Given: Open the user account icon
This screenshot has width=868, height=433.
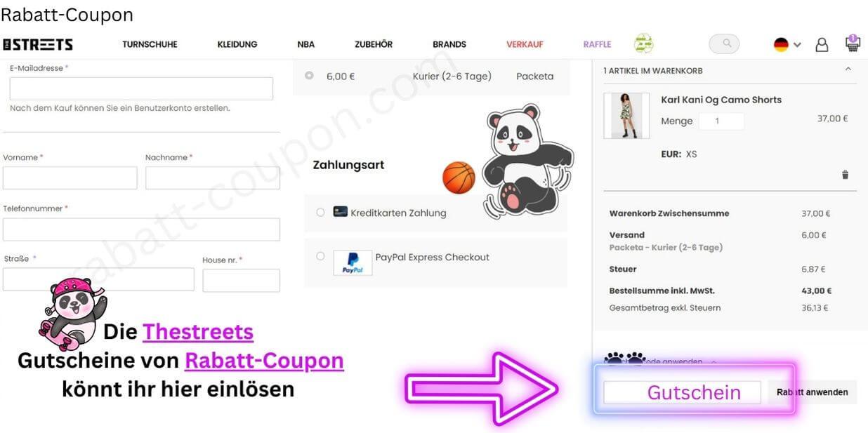Looking at the screenshot, I should [x=822, y=45].
